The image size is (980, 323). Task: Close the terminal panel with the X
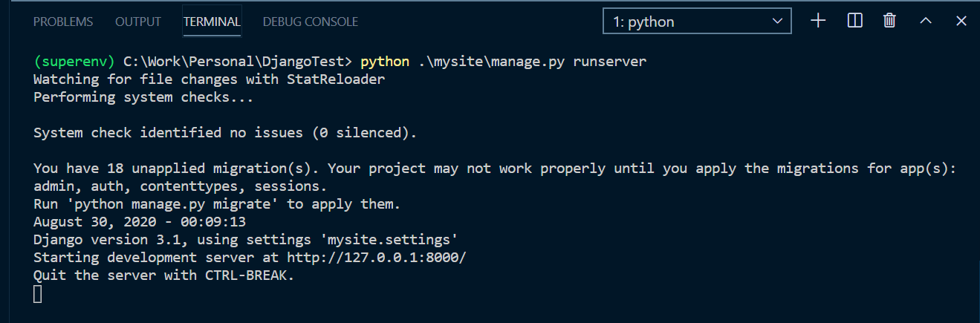pyautogui.click(x=961, y=22)
